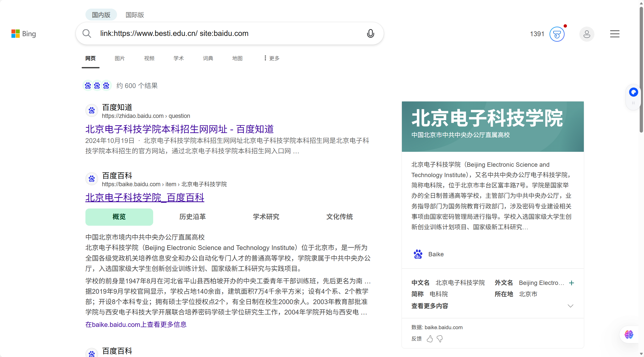
Task: Click 在baike.baidu.com上查看更多信息 link
Action: coord(136,324)
